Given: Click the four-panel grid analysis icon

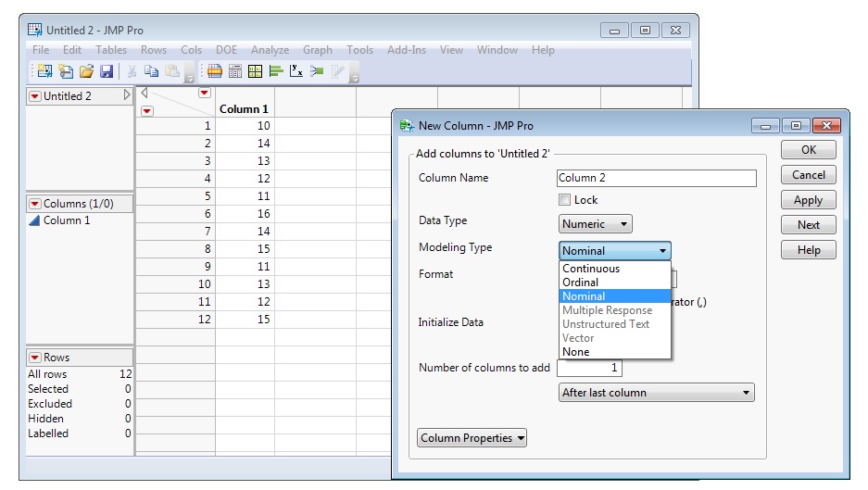Looking at the screenshot, I should [255, 71].
